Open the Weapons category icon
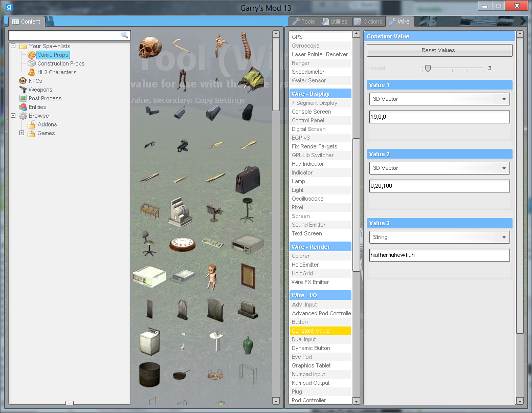 pos(23,90)
